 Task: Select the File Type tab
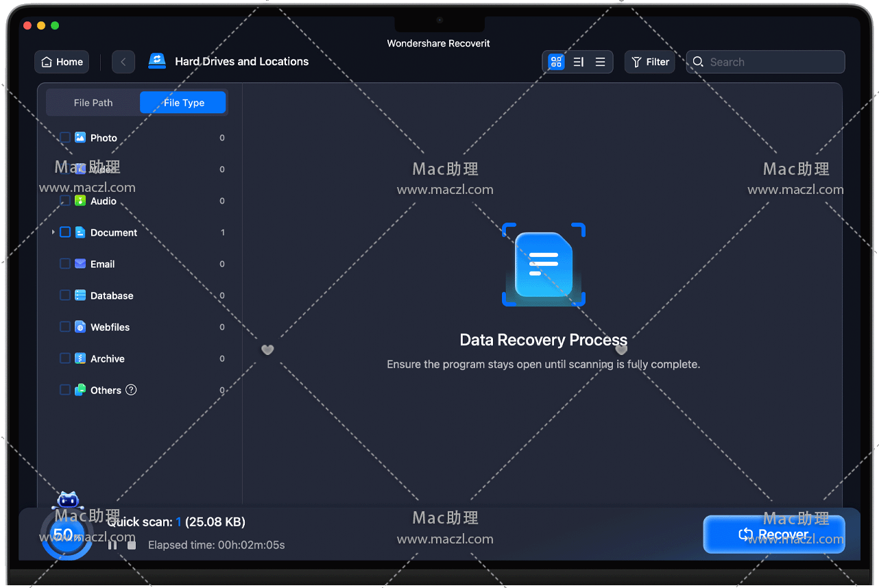pos(184,103)
